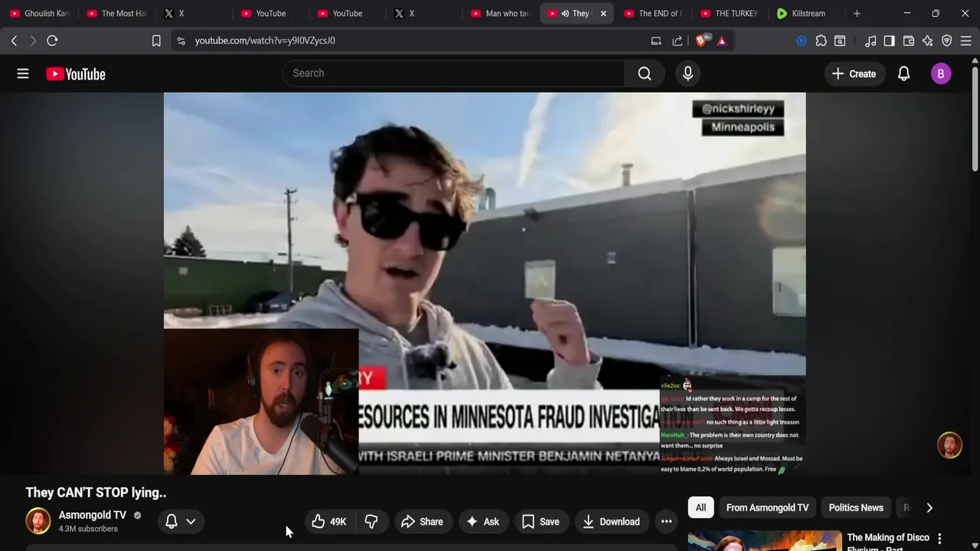Open the account avatar with letter B

[941, 73]
